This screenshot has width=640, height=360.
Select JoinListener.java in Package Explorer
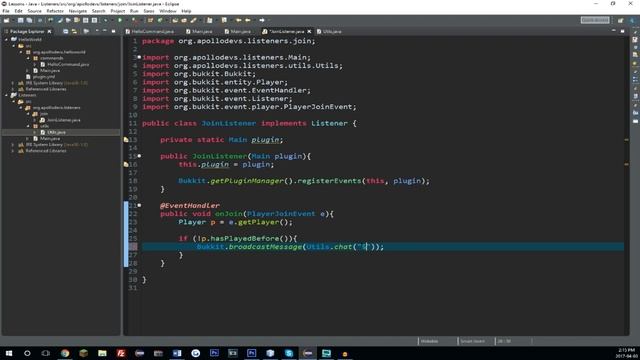point(63,120)
